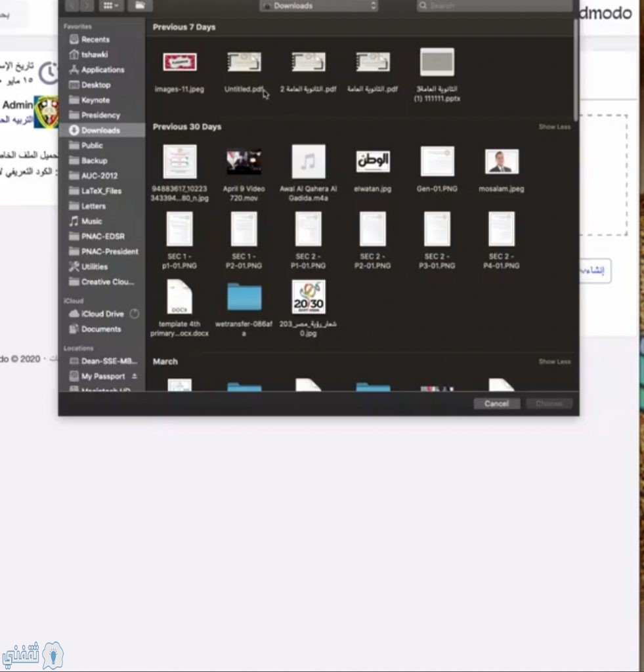Select Downloads in the sidebar
This screenshot has width=644, height=672.
tap(100, 130)
